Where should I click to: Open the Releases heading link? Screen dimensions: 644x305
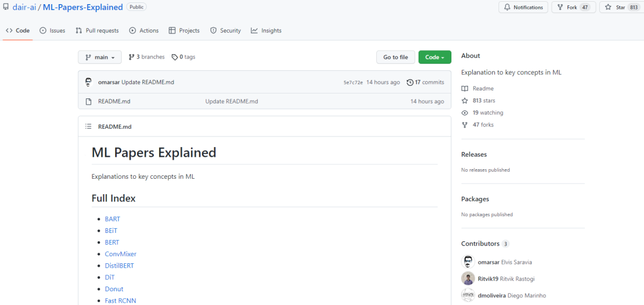474,154
